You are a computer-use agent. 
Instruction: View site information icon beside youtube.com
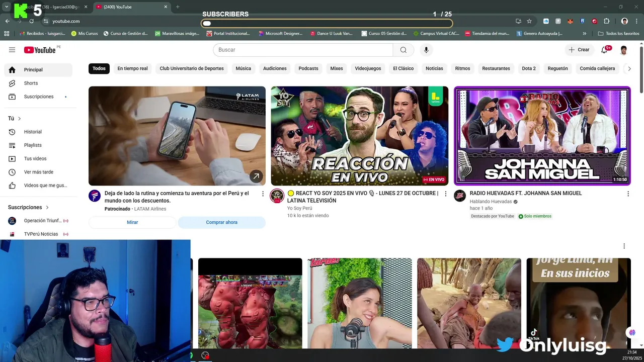[46, 21]
